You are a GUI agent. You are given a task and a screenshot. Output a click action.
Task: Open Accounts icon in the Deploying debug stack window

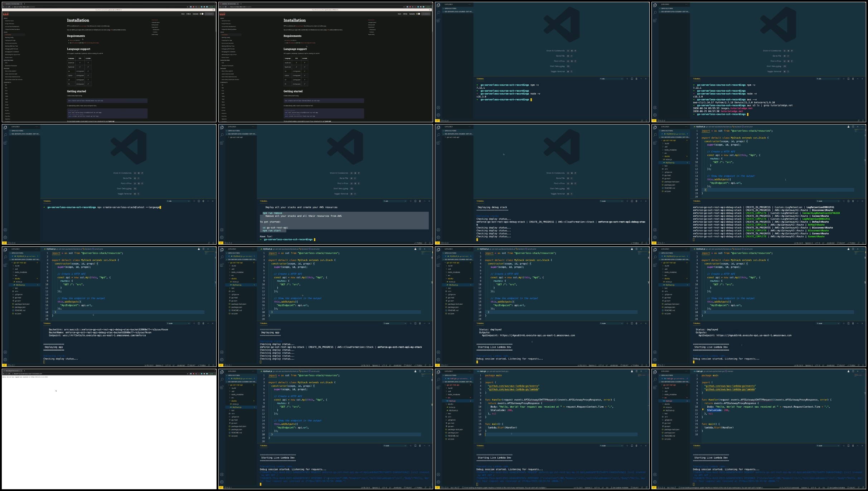coord(438,230)
